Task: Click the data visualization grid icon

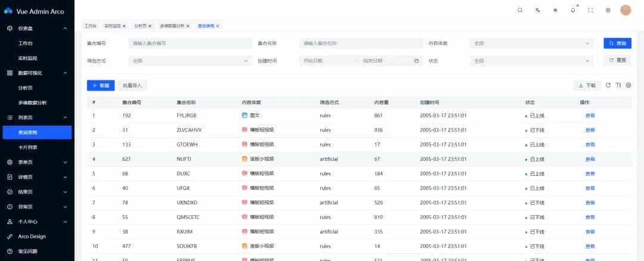Action: tap(10, 73)
